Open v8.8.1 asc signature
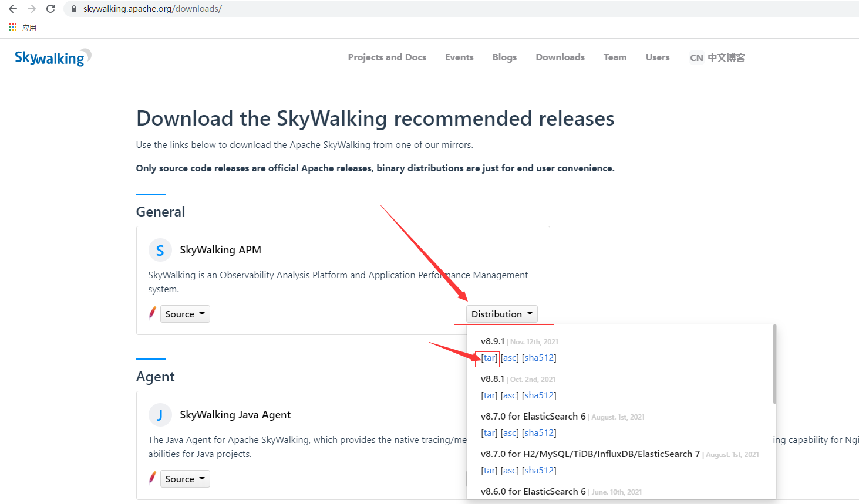The width and height of the screenshot is (859, 504). tap(510, 395)
